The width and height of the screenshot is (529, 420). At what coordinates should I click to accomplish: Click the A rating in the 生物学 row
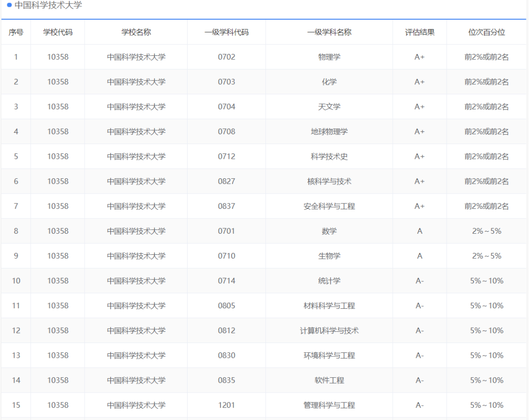point(420,256)
